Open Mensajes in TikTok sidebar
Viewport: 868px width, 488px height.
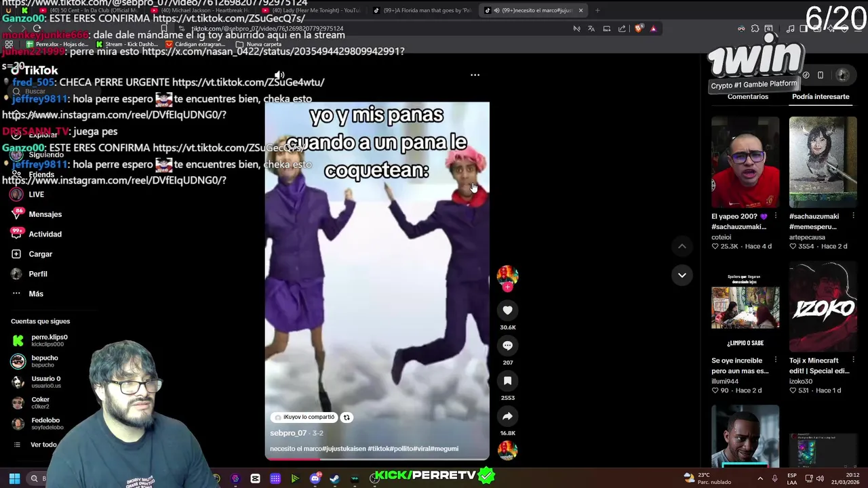click(x=36, y=214)
